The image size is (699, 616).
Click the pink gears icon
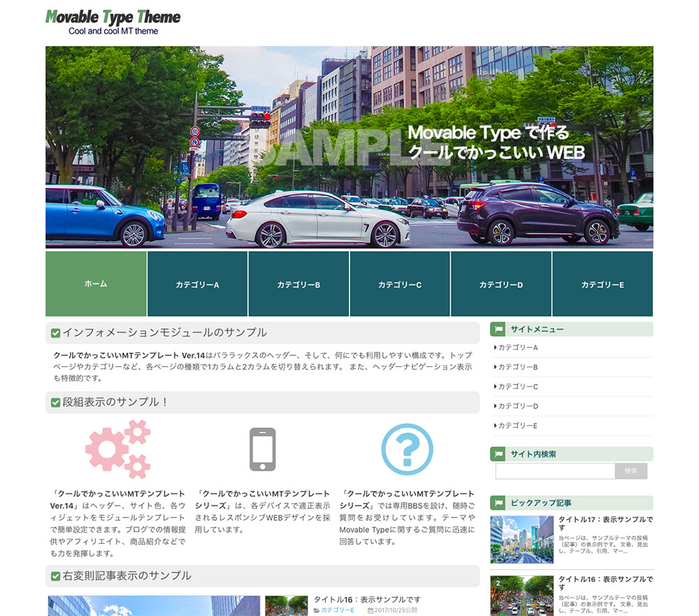pos(118,449)
